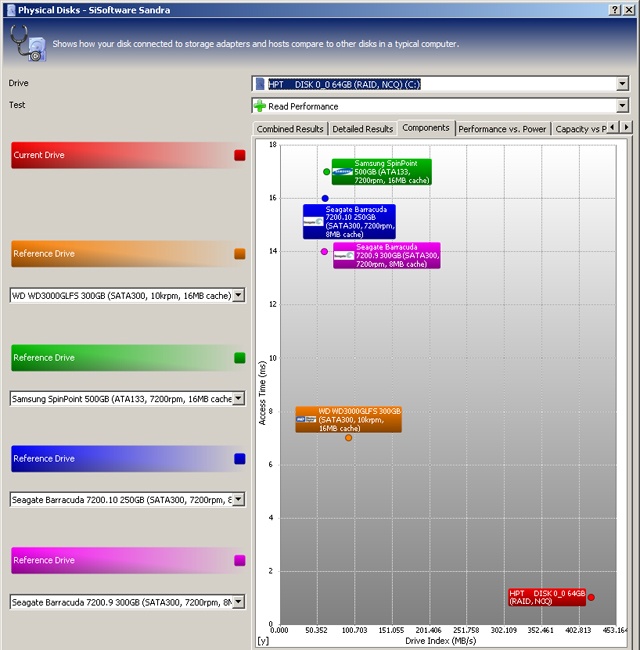Click the HPT DISK 0_0 64GB chart label
640x650 pixels.
point(547,597)
